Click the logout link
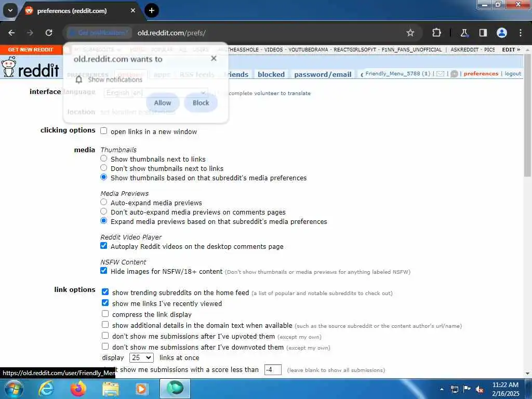Viewport: 532px width, 399px height. (x=513, y=74)
